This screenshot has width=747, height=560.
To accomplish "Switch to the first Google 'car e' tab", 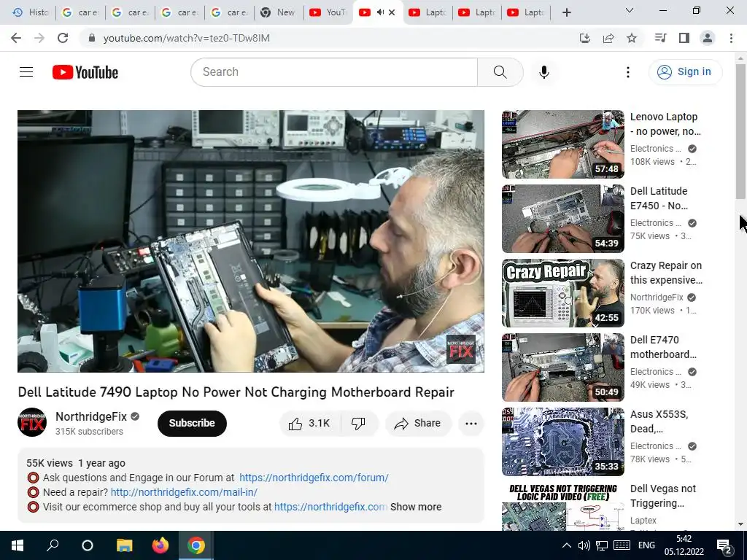I will click(80, 12).
